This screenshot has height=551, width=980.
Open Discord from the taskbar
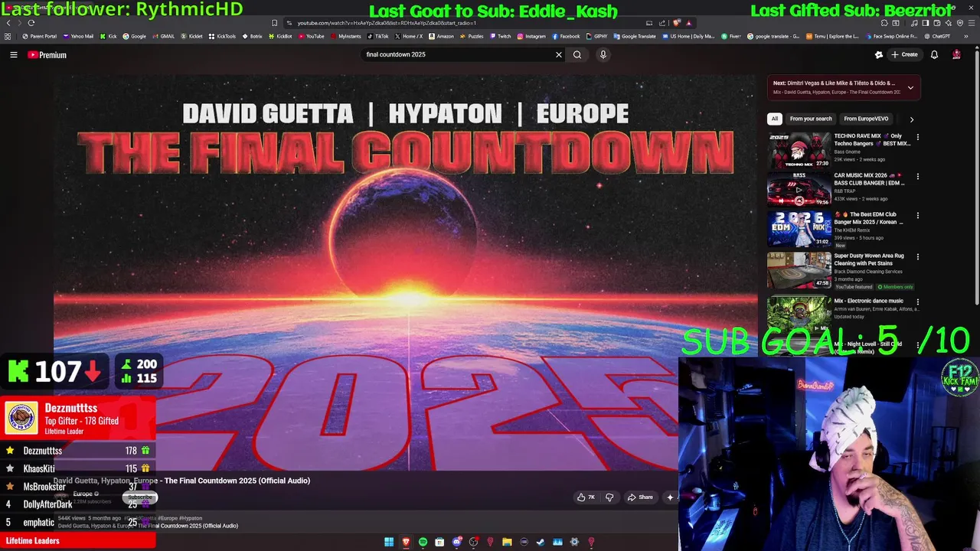457,543
